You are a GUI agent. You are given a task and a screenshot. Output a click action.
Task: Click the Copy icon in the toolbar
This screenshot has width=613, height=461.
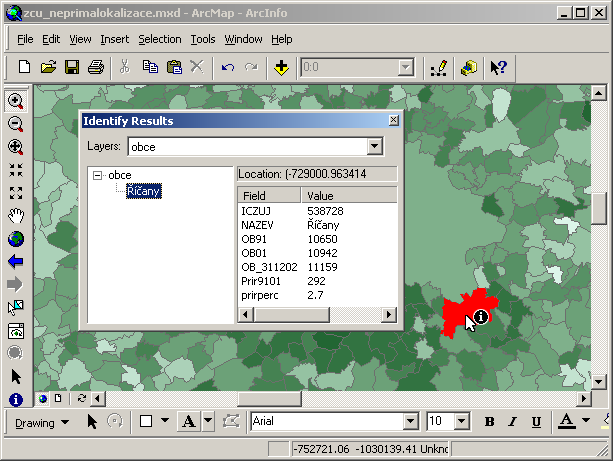[150, 67]
